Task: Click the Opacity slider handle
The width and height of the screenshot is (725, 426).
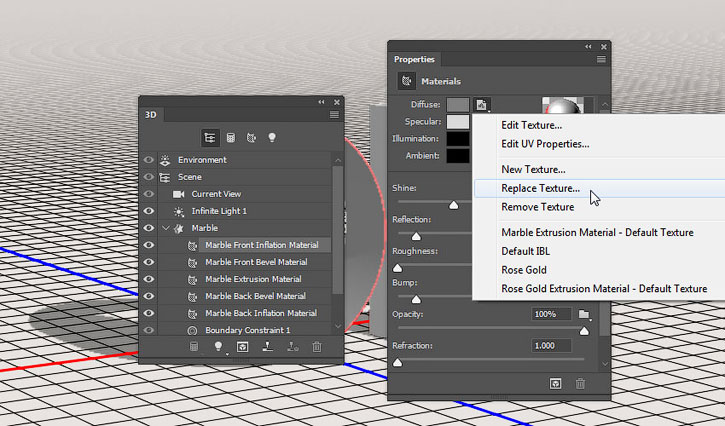Action: pyautogui.click(x=584, y=331)
